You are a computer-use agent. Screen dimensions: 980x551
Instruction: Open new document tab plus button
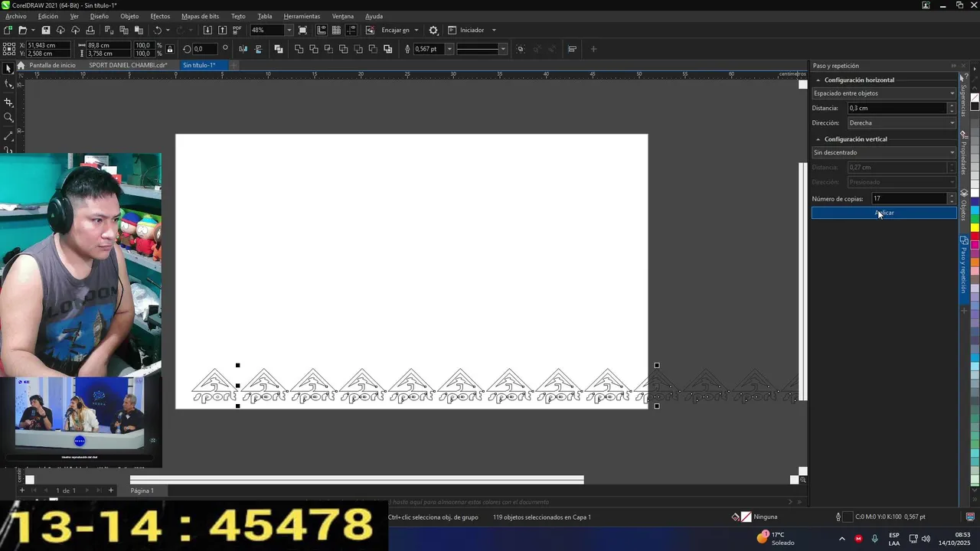pyautogui.click(x=234, y=65)
